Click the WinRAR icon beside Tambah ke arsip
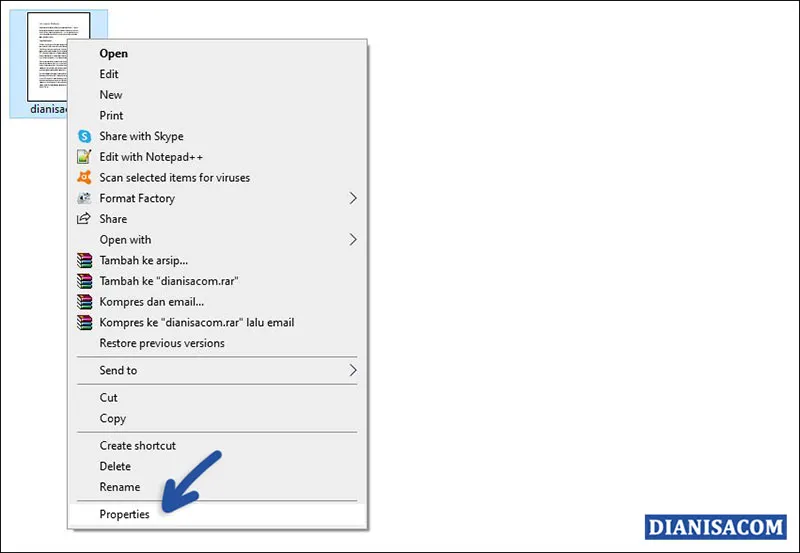The image size is (800, 553). coord(85,260)
